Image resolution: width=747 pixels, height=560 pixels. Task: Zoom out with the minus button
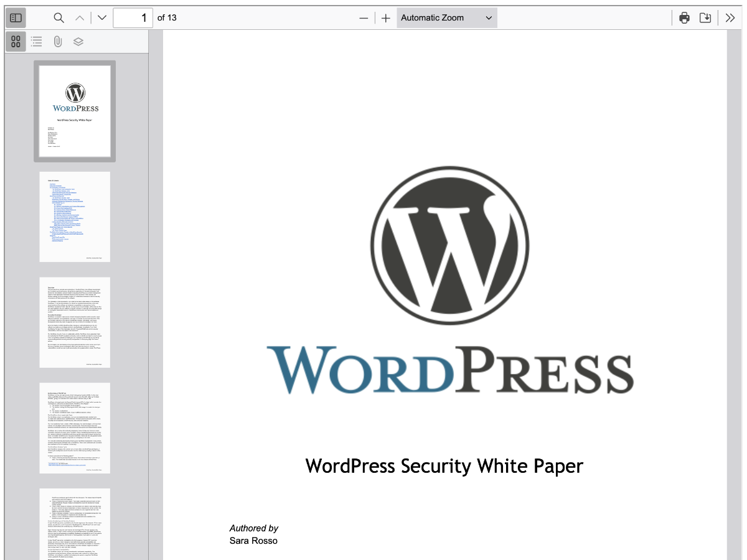364,18
